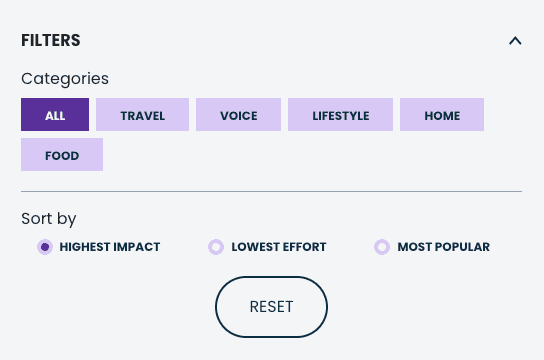The height and width of the screenshot is (360, 544).
Task: Click the HIGHEST IMPACT label text
Action: [x=110, y=247]
